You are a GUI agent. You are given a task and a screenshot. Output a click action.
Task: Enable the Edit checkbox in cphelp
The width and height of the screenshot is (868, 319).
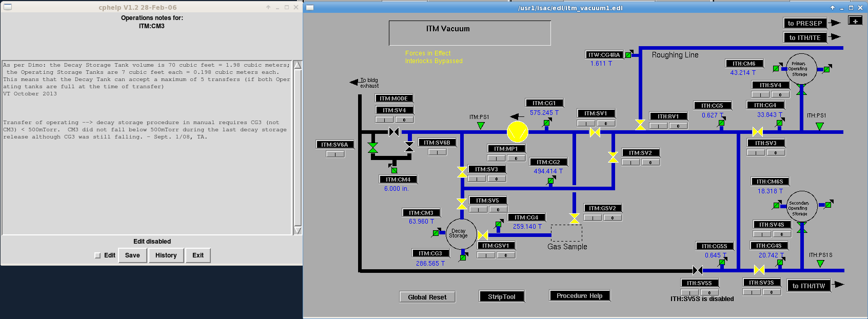click(x=97, y=255)
